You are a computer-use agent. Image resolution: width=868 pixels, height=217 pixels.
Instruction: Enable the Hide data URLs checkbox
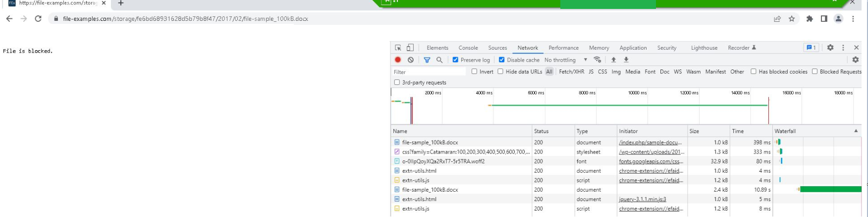tap(500, 72)
